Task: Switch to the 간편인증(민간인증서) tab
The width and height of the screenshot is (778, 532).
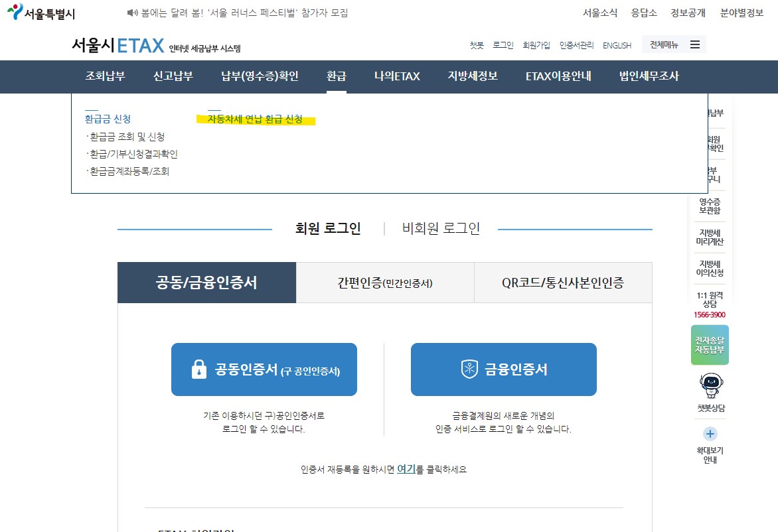Action: [x=385, y=283]
